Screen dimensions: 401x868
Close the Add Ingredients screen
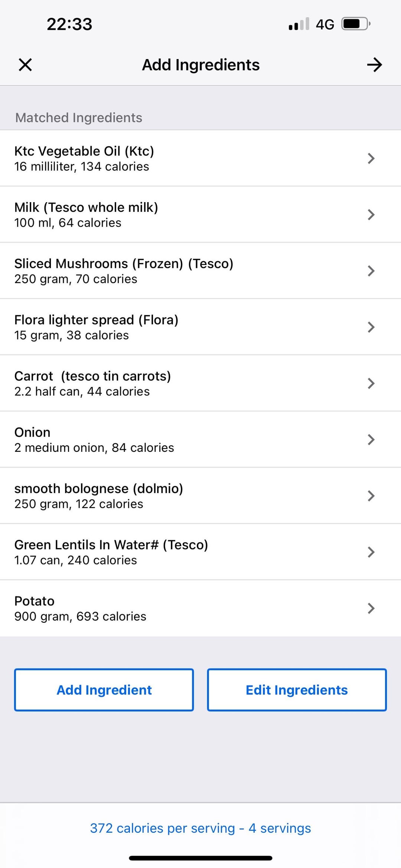pyautogui.click(x=25, y=65)
